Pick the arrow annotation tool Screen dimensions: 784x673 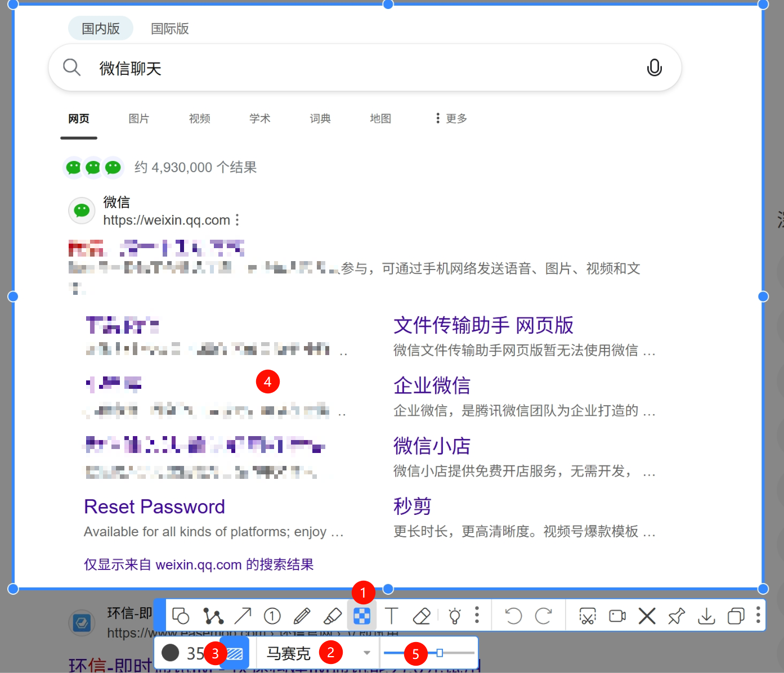tap(243, 615)
